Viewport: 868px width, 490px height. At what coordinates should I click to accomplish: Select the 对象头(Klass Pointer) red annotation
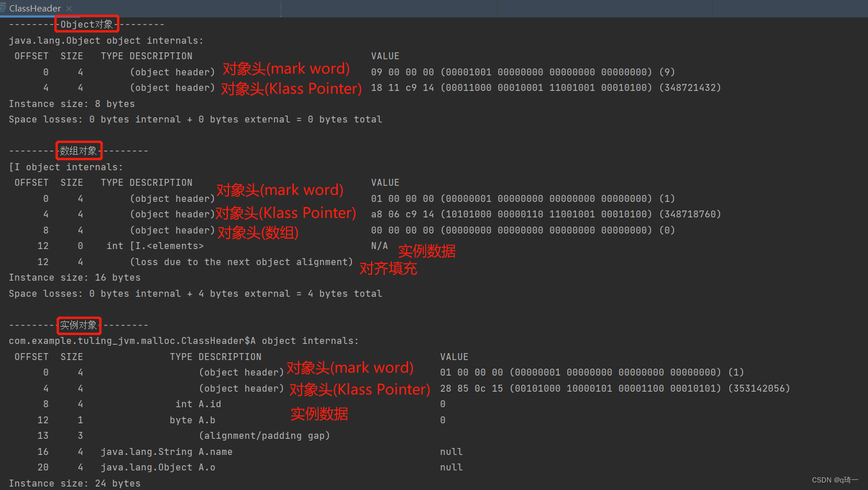tap(291, 89)
